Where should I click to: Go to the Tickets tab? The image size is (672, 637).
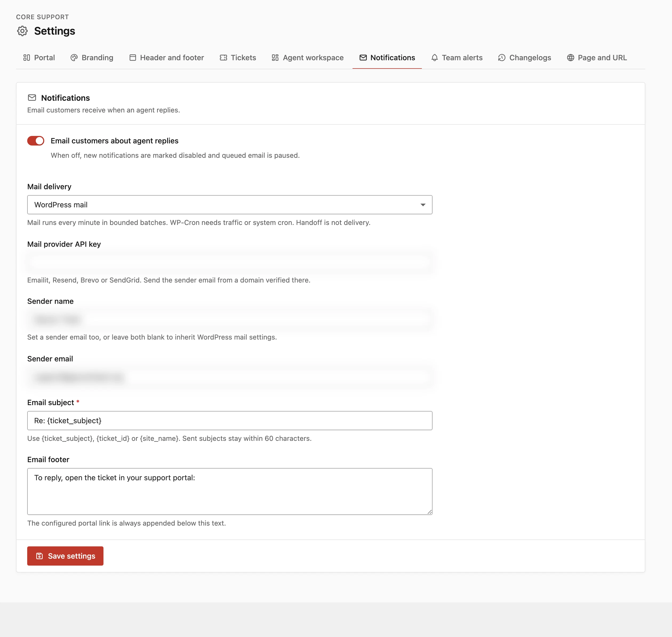tap(238, 58)
